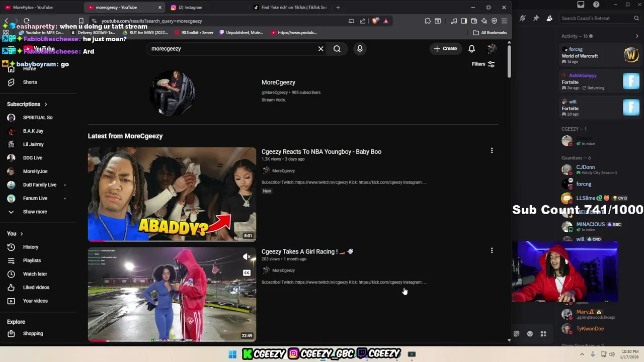The image size is (644, 362).
Task: Open Discord help question mark
Action: 596,5
